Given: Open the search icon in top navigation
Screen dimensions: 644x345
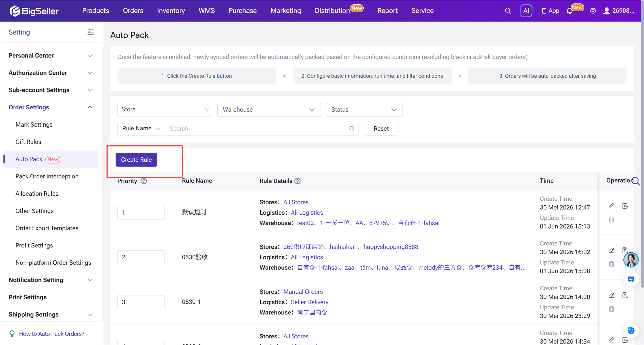Looking at the screenshot, I should tap(508, 11).
